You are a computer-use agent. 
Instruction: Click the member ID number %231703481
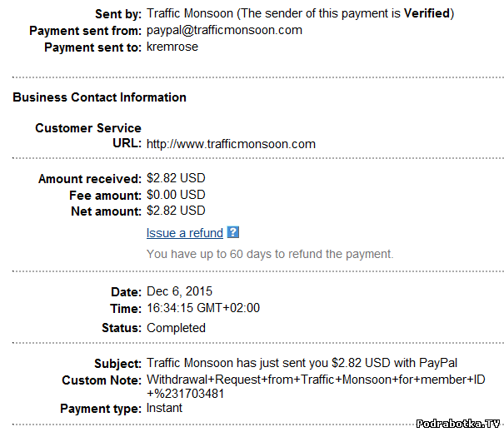pyautogui.click(x=186, y=394)
